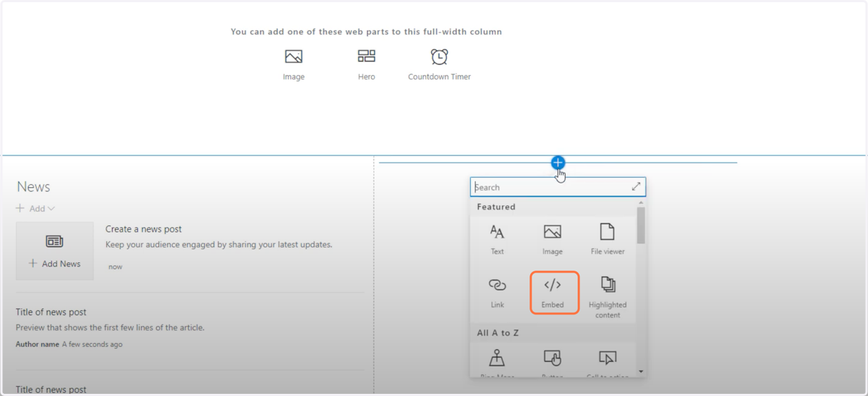
Task: Select the Button web part
Action: (x=552, y=363)
